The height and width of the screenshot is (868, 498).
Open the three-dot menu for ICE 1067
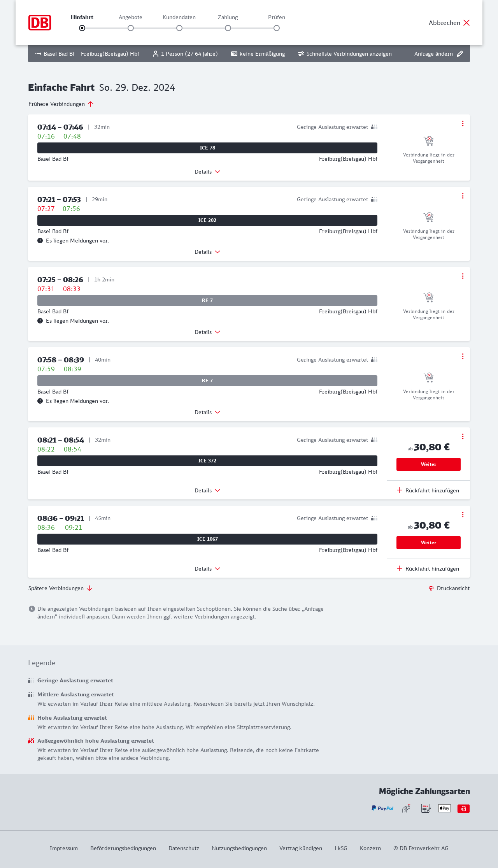pyautogui.click(x=463, y=515)
